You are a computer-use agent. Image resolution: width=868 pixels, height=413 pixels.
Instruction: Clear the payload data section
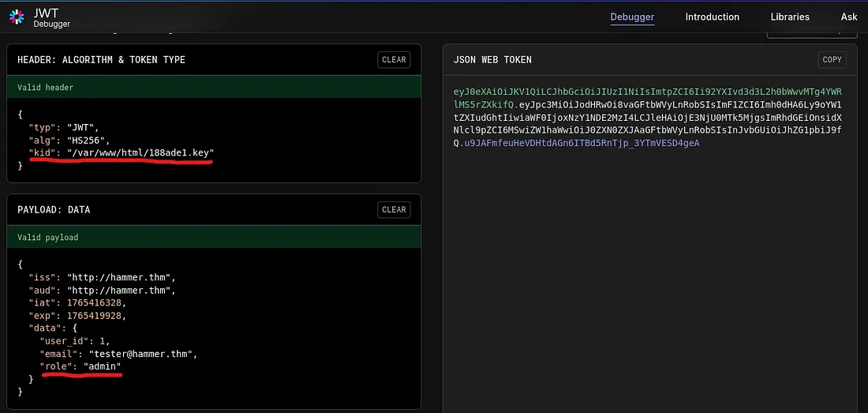click(x=394, y=209)
